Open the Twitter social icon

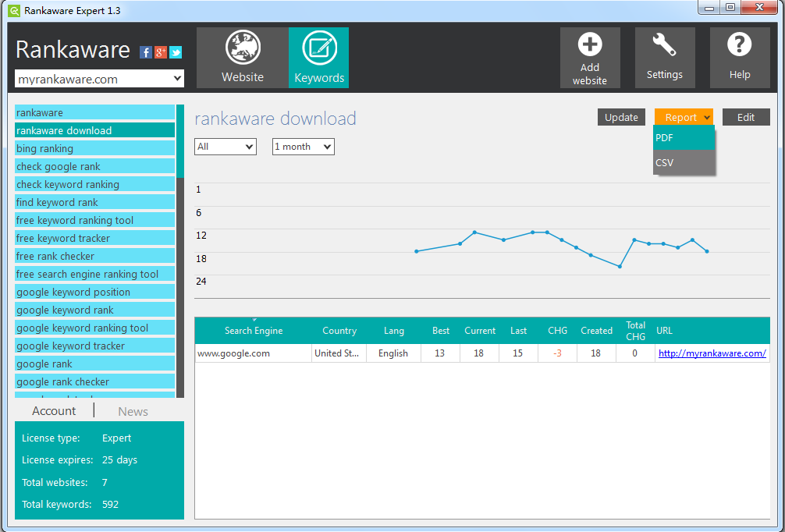[176, 52]
